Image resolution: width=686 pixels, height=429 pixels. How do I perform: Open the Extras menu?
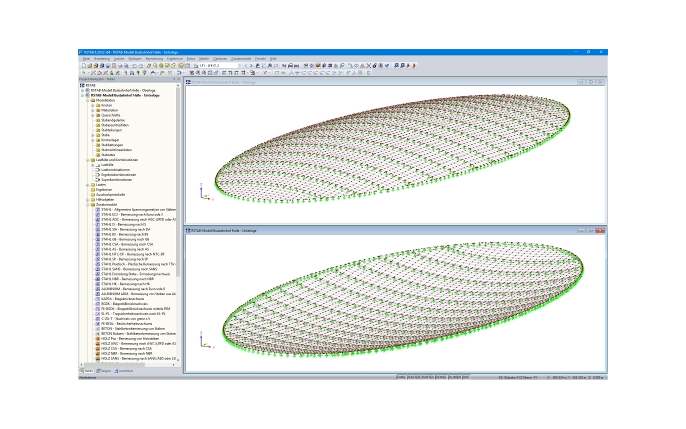tap(191, 59)
